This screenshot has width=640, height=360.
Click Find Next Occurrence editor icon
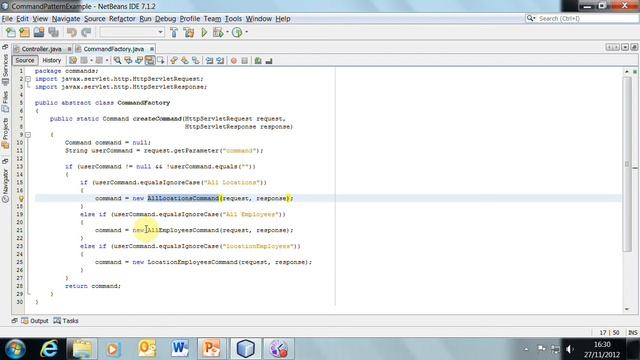pos(139,60)
